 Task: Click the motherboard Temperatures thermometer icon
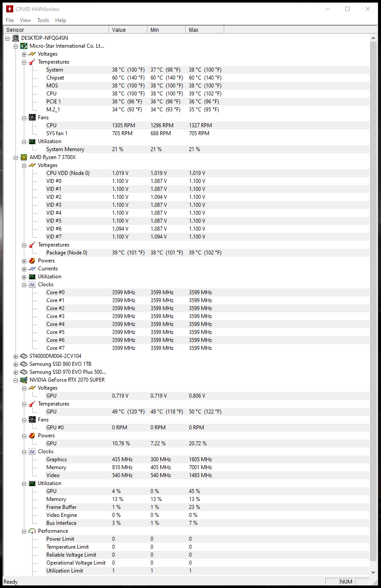(x=32, y=62)
